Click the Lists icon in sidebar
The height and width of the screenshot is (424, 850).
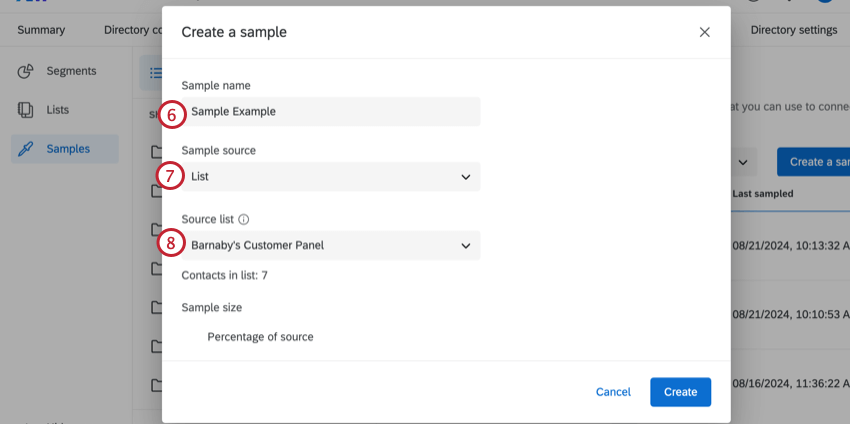pyautogui.click(x=26, y=110)
